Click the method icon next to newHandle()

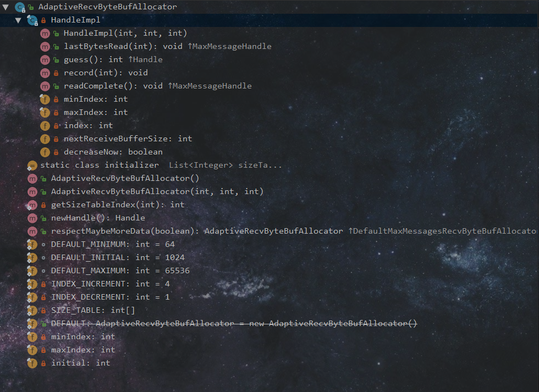coord(32,218)
